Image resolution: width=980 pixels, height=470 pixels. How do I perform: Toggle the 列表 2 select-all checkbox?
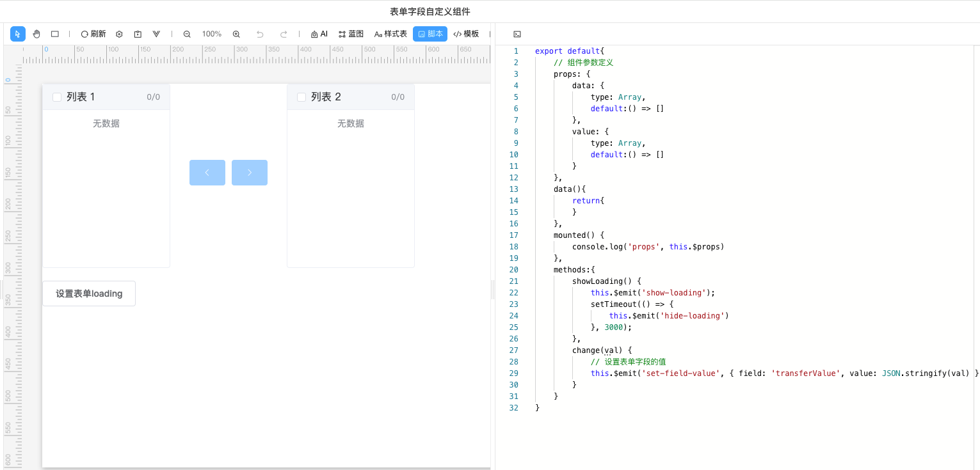point(301,97)
